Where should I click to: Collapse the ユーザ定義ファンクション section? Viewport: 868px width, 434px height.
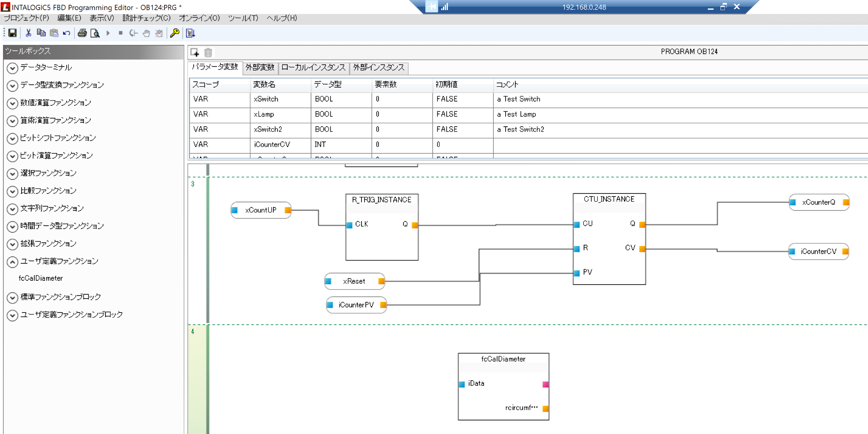coord(13,262)
